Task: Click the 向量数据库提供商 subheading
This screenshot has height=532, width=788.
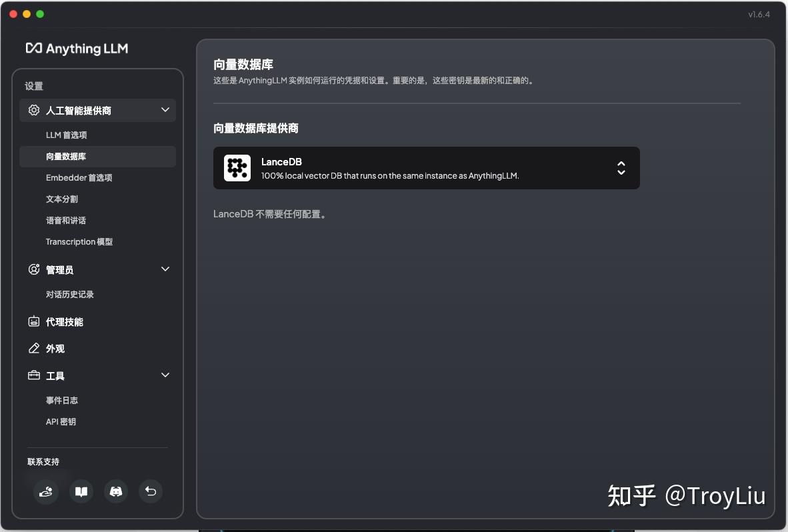Action: click(256, 128)
